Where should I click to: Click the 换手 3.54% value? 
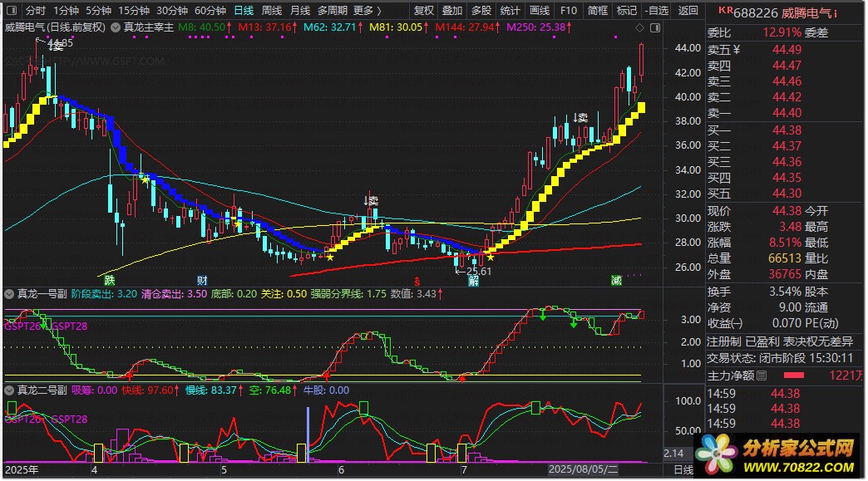785,292
